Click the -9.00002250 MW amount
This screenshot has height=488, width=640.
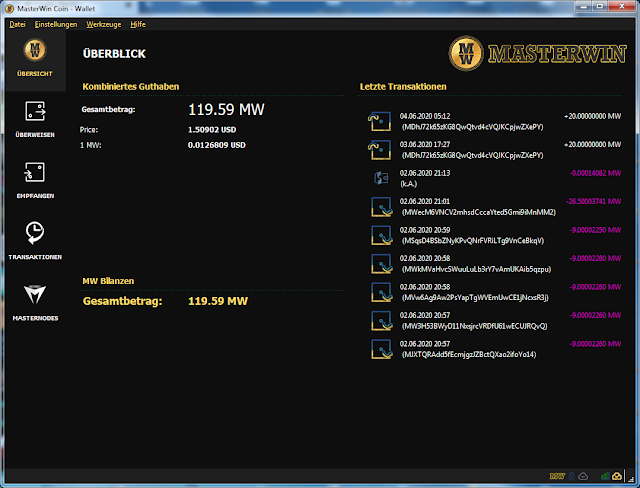point(595,230)
